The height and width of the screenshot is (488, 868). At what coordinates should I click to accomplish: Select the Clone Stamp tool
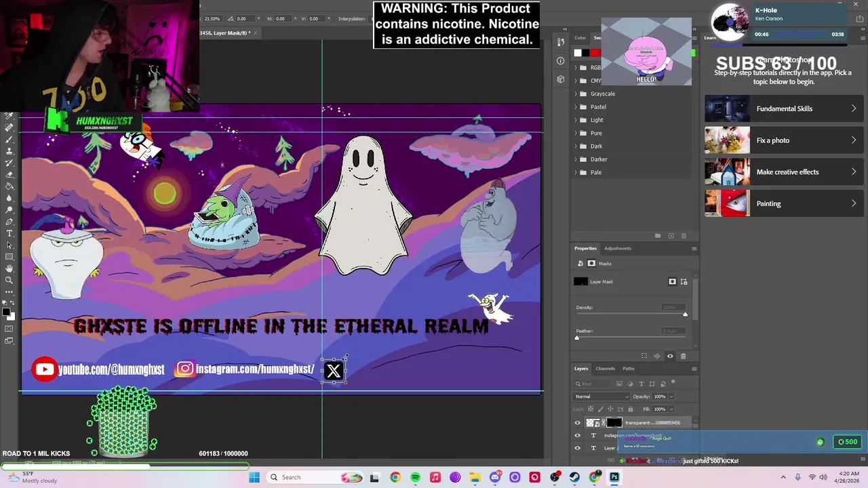pyautogui.click(x=9, y=152)
